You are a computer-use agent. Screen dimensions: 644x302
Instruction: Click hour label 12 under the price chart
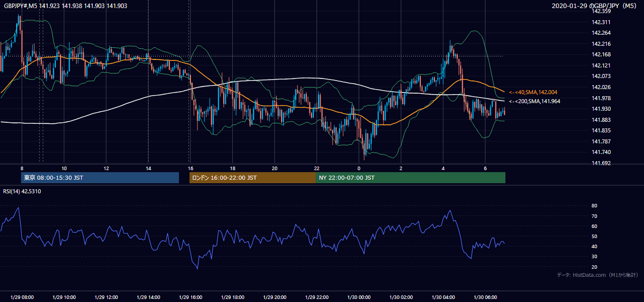(x=106, y=168)
